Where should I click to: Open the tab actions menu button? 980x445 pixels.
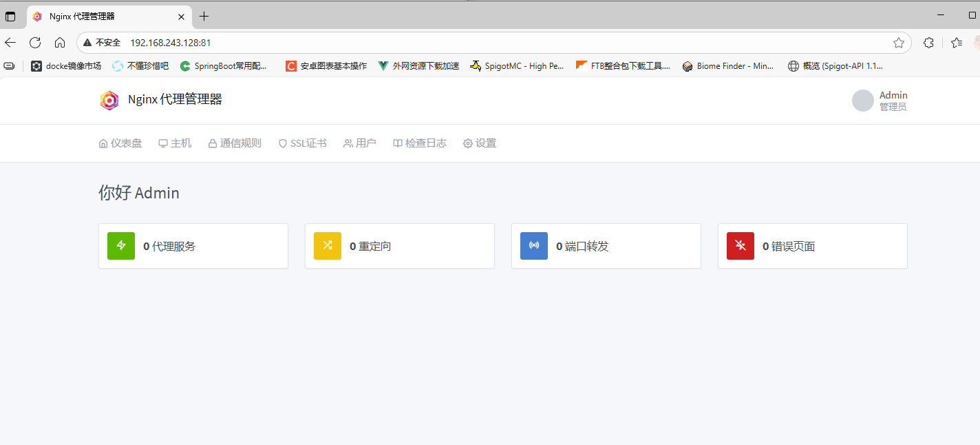(10, 17)
